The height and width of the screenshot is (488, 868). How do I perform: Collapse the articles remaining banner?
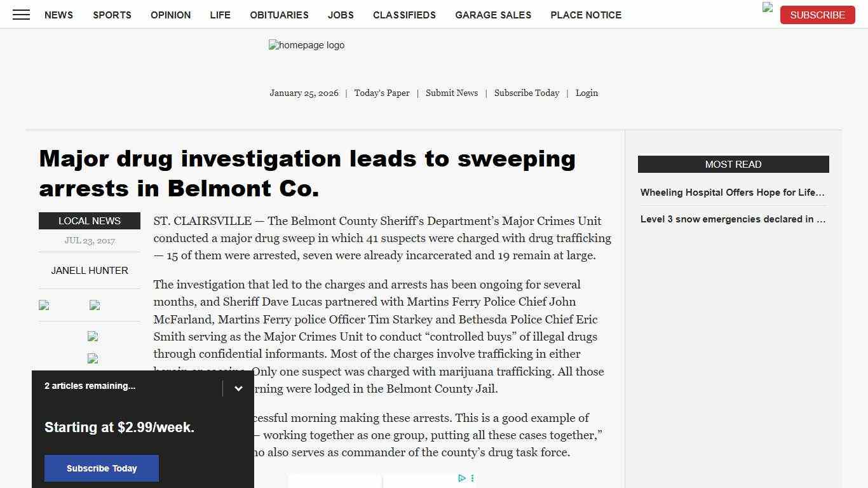pyautogui.click(x=238, y=388)
